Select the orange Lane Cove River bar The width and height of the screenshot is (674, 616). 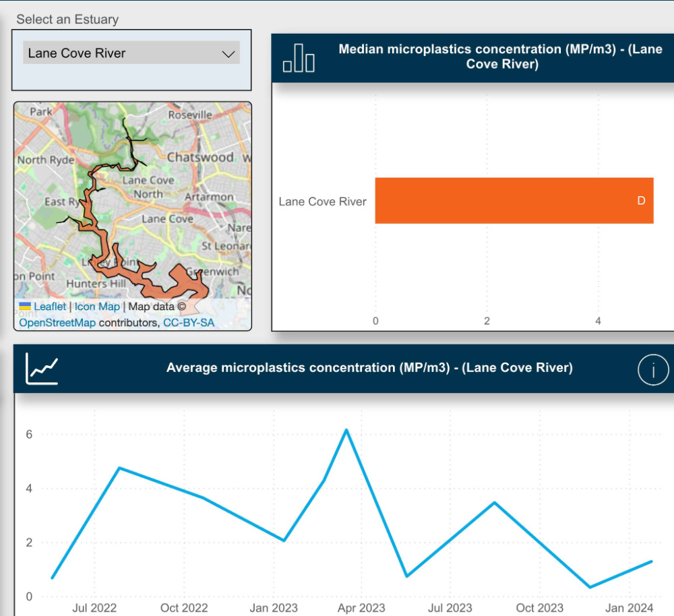tap(514, 200)
